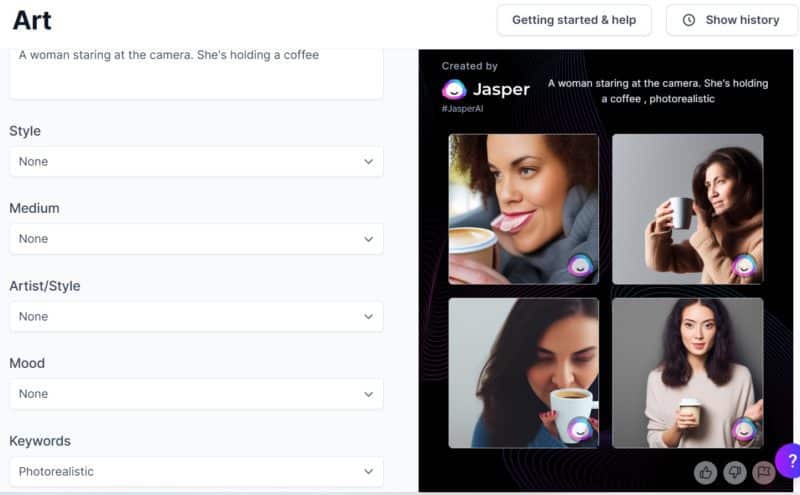Click the Artist/Style label

(x=45, y=286)
